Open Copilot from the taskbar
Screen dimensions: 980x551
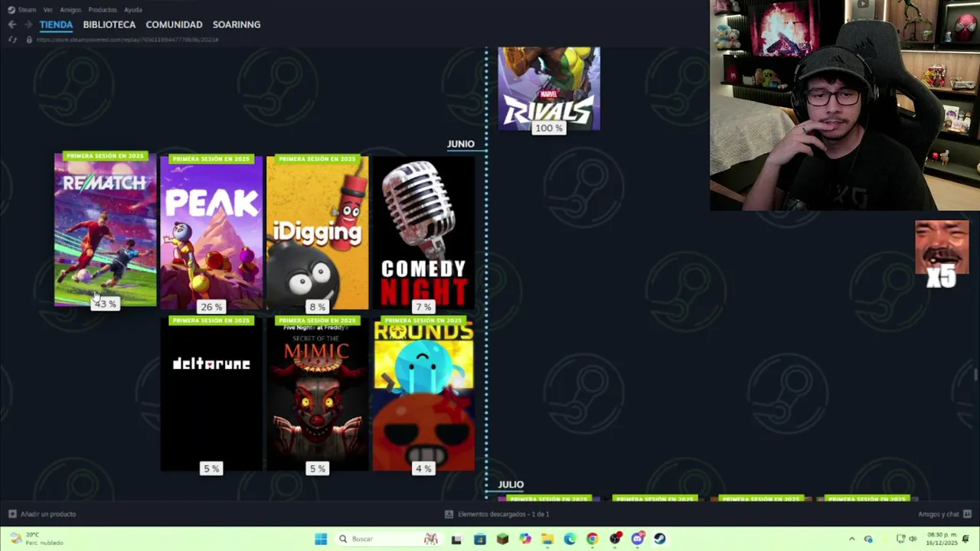coord(524,539)
